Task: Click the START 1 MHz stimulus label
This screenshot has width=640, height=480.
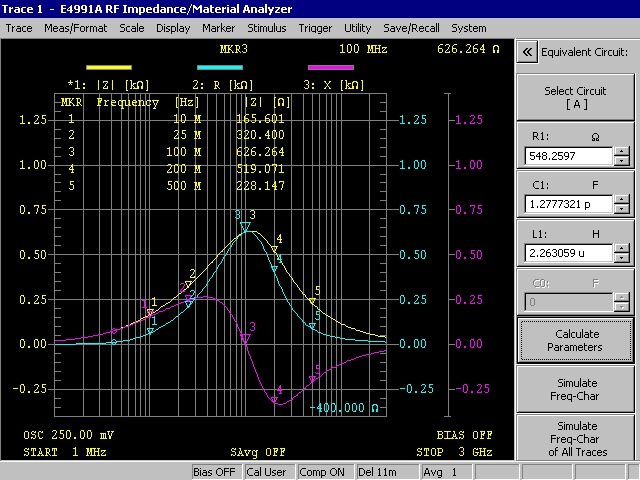Action: (x=65, y=452)
